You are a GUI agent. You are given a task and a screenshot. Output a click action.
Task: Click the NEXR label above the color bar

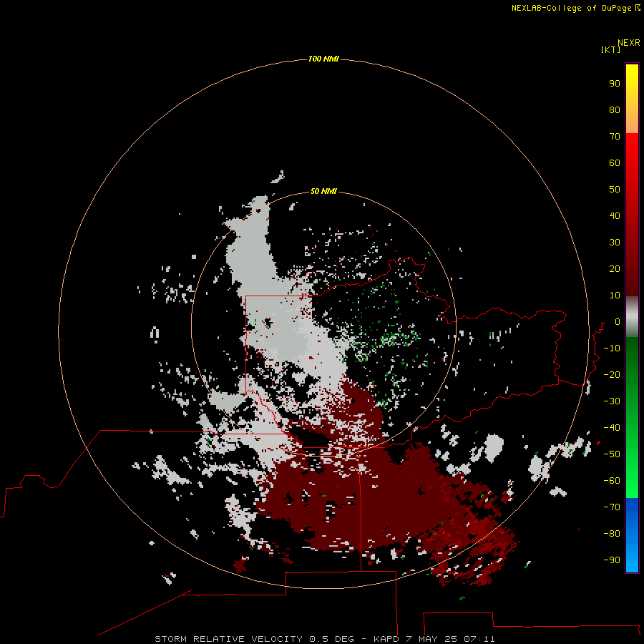[629, 43]
